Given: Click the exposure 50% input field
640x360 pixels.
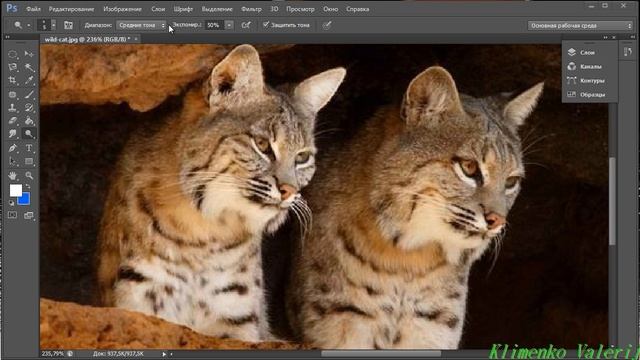Looking at the screenshot, I should pyautogui.click(x=214, y=25).
